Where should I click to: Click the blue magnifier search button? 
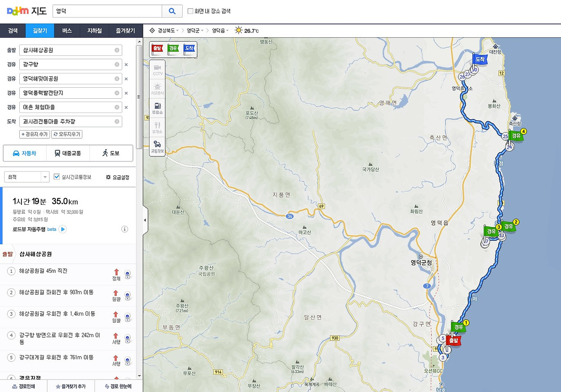point(172,11)
